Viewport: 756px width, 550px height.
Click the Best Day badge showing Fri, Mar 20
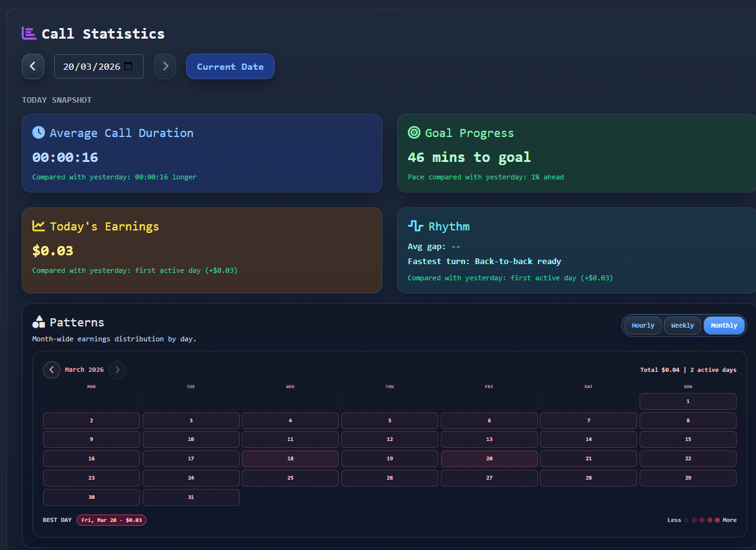(111, 519)
